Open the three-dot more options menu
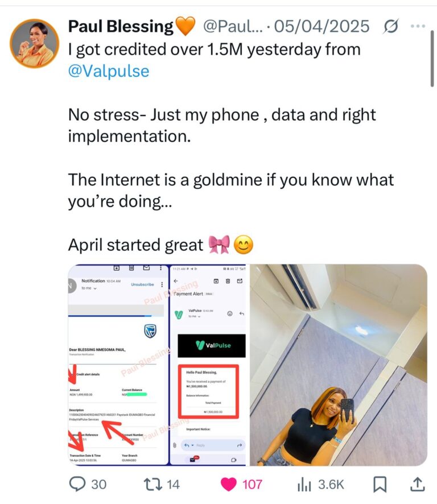437x504 pixels. 418,26
